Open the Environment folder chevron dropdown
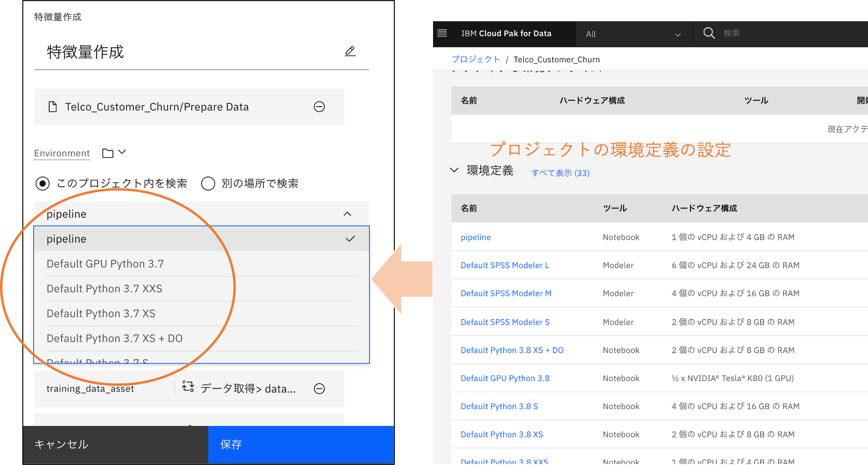This screenshot has height=465, width=868. pos(122,152)
